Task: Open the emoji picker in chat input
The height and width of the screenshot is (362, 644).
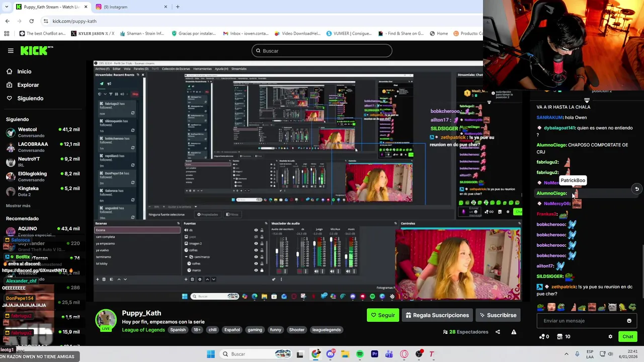Action: coord(629,321)
